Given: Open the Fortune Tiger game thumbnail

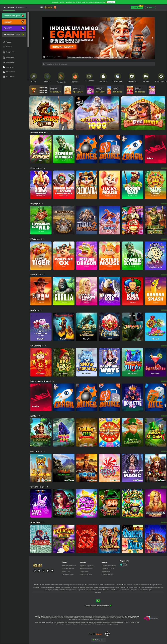Looking at the screenshot, I should (41, 255).
